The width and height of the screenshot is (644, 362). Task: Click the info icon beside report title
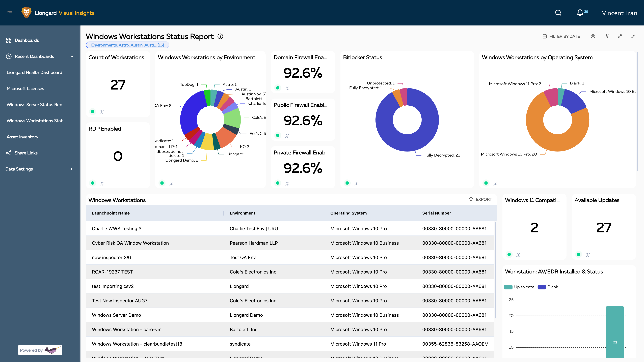pyautogui.click(x=220, y=37)
